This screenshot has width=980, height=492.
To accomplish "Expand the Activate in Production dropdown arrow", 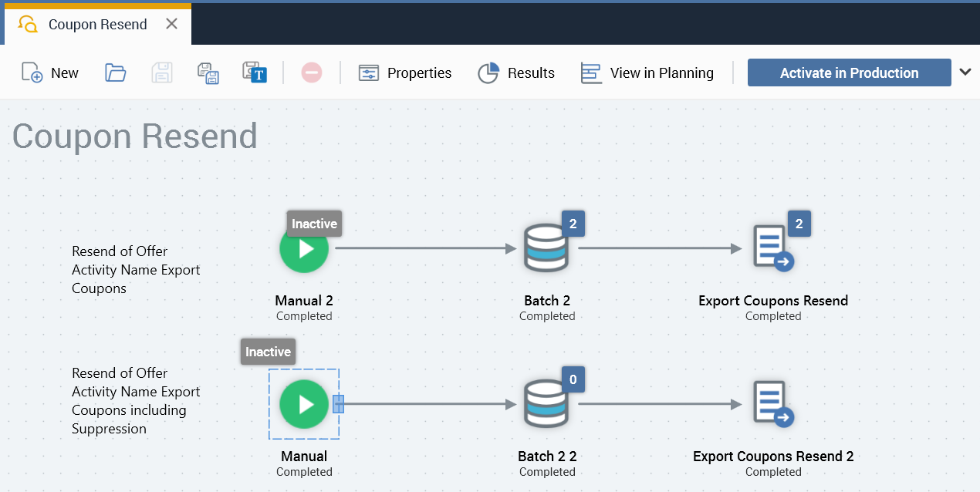I will (965, 72).
